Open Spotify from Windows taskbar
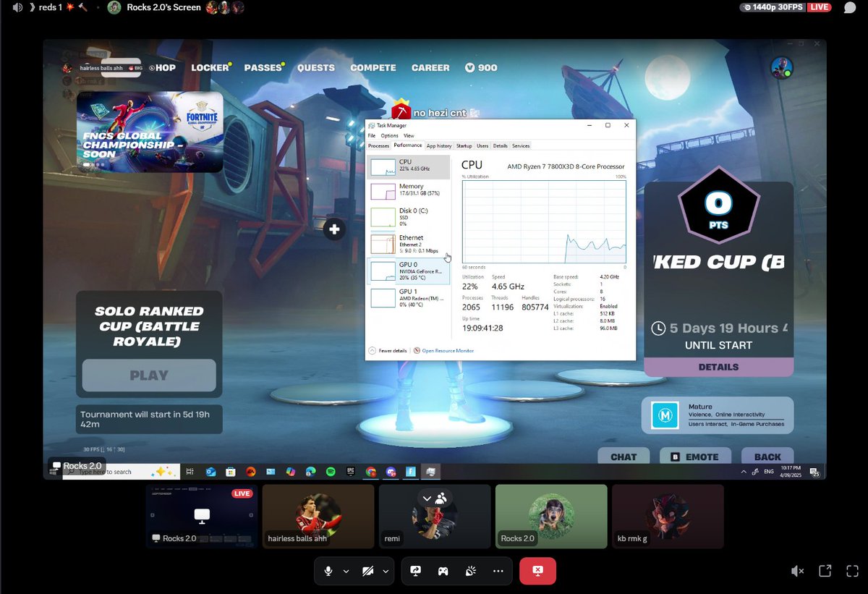This screenshot has height=594, width=868. coord(331,472)
